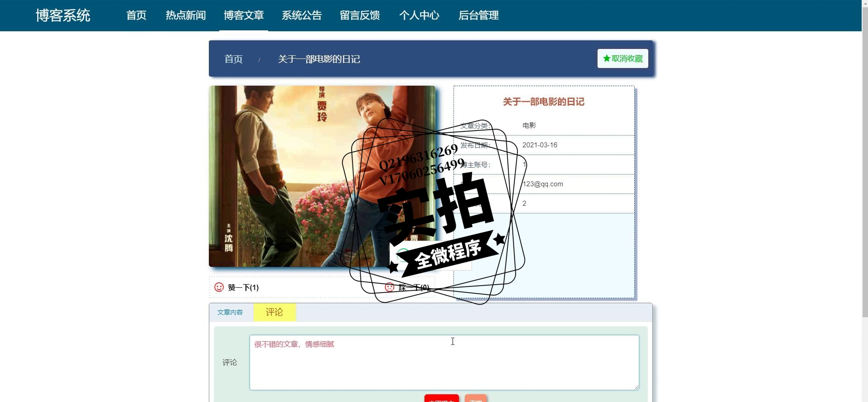
Task: Click the article title 关于一部电影的日记 heading
Action: coord(544,102)
